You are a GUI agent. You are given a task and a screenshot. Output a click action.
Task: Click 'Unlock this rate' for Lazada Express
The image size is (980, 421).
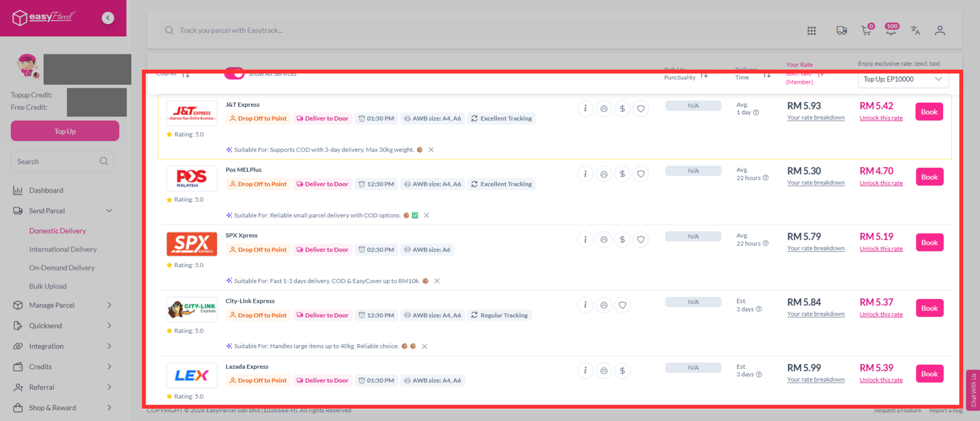(x=881, y=380)
